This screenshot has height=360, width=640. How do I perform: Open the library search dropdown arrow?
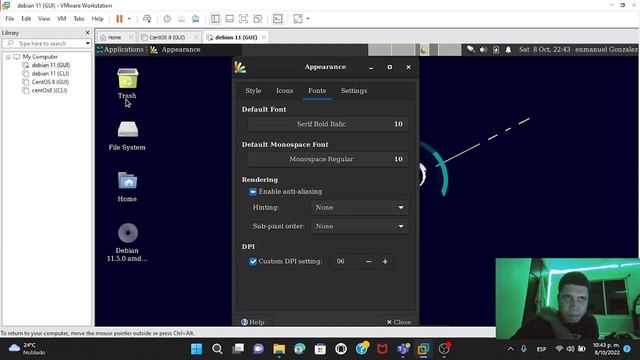pos(88,43)
